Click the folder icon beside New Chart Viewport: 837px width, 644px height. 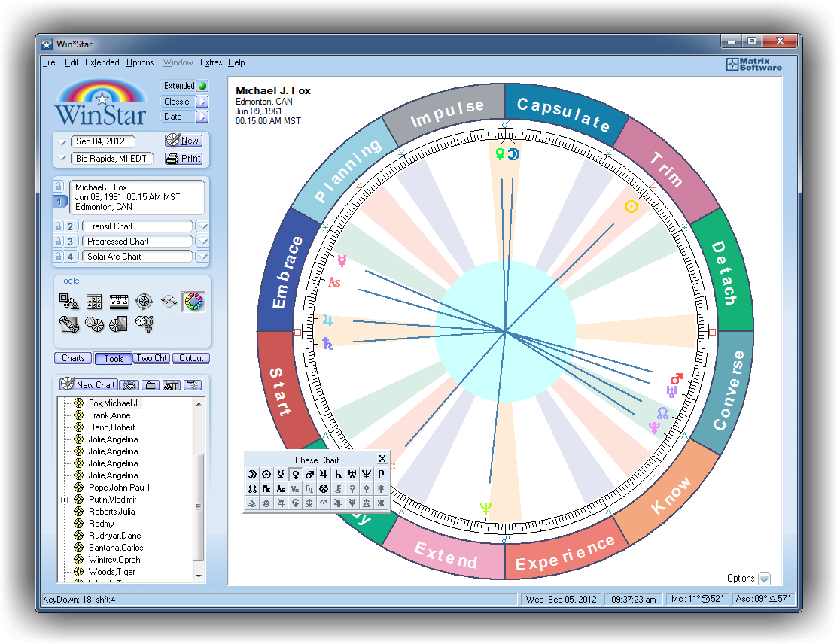click(x=151, y=385)
